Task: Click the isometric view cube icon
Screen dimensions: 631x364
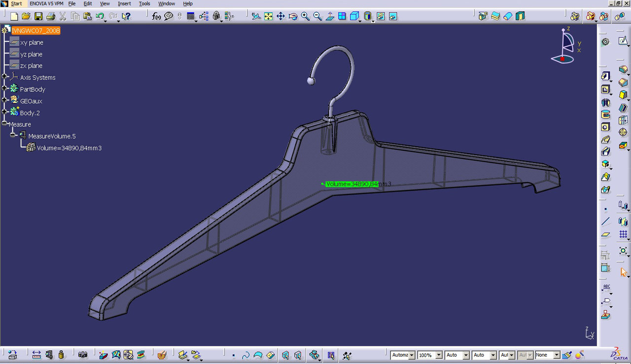Action: pos(354,16)
